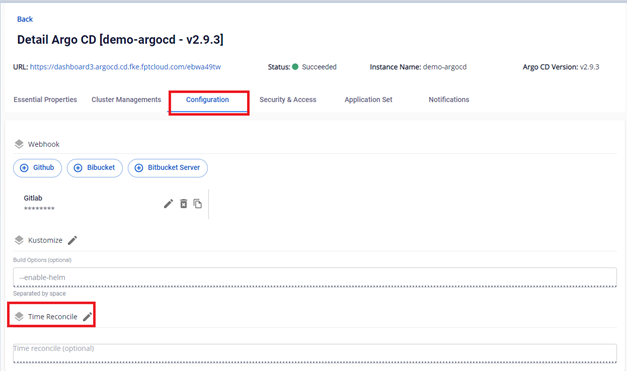Add a Github webhook

pos(37,168)
